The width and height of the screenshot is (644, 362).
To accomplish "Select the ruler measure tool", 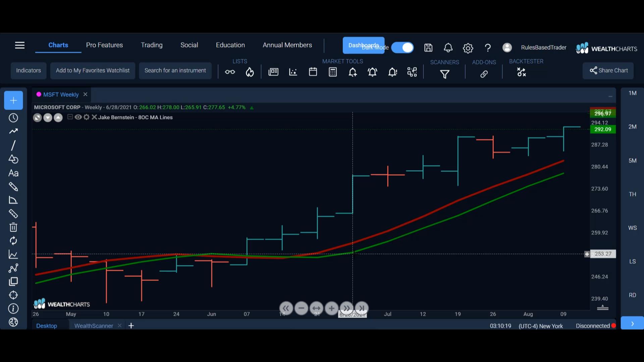I will click(13, 214).
